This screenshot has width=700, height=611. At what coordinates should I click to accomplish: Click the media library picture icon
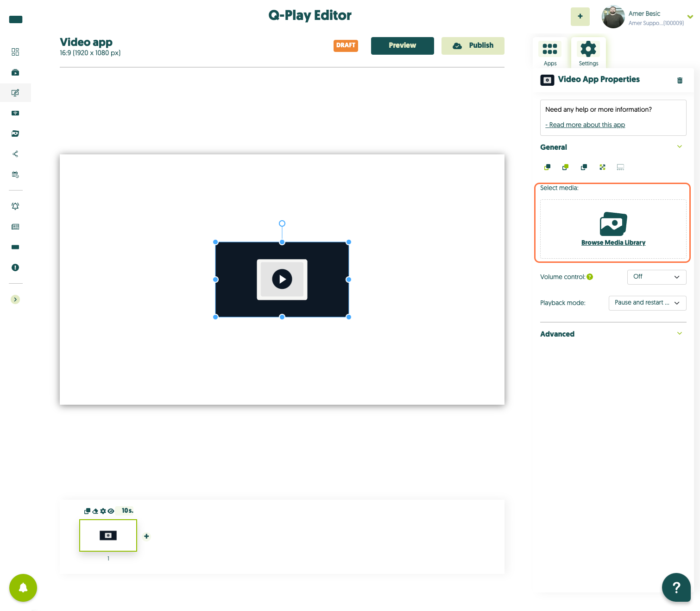pyautogui.click(x=613, y=224)
